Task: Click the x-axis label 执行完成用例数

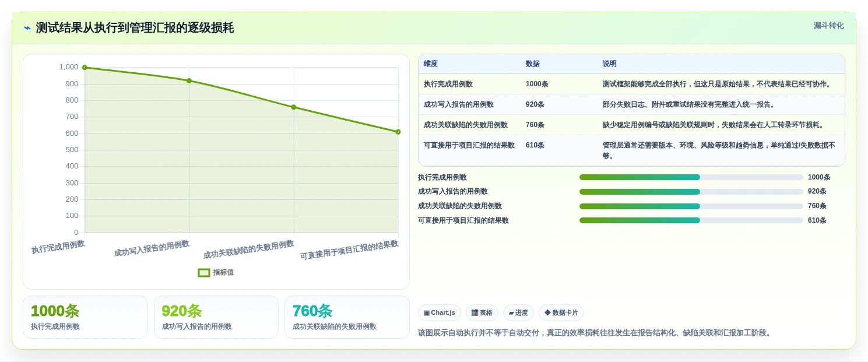Action: pyautogui.click(x=58, y=247)
